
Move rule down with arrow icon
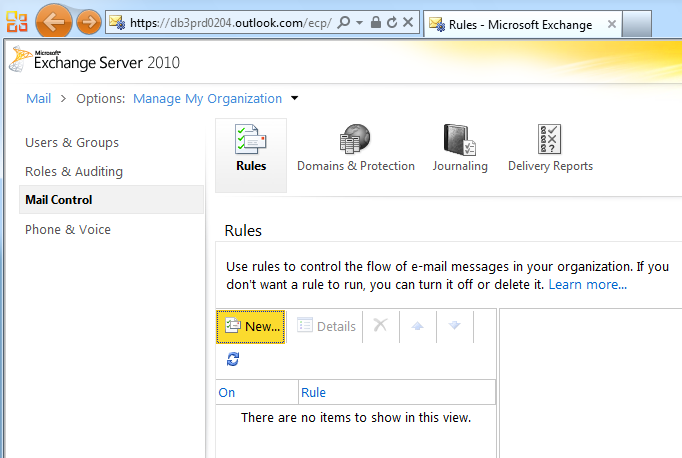pos(455,325)
